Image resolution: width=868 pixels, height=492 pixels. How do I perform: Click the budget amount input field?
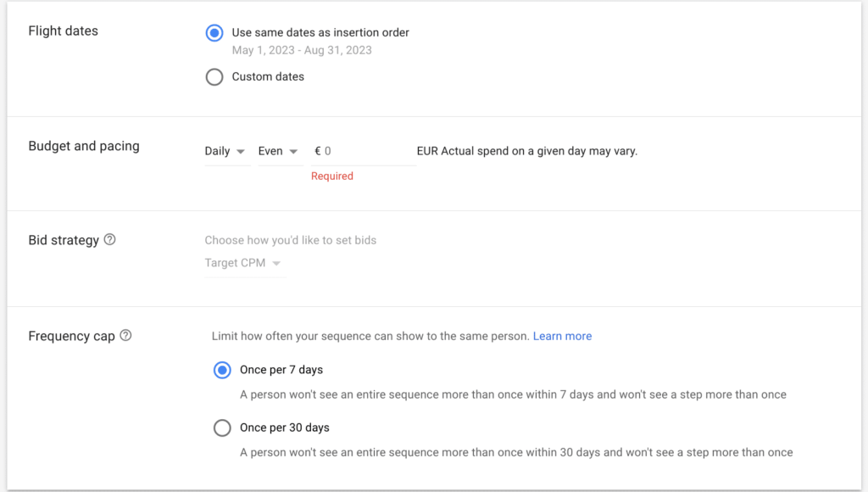click(367, 151)
